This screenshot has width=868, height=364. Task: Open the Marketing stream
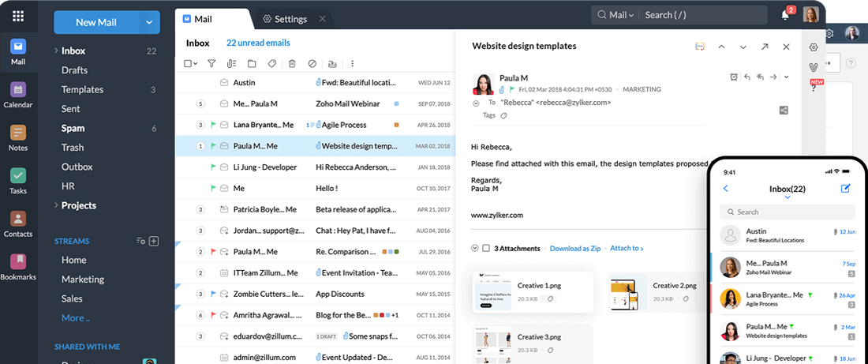(x=83, y=280)
